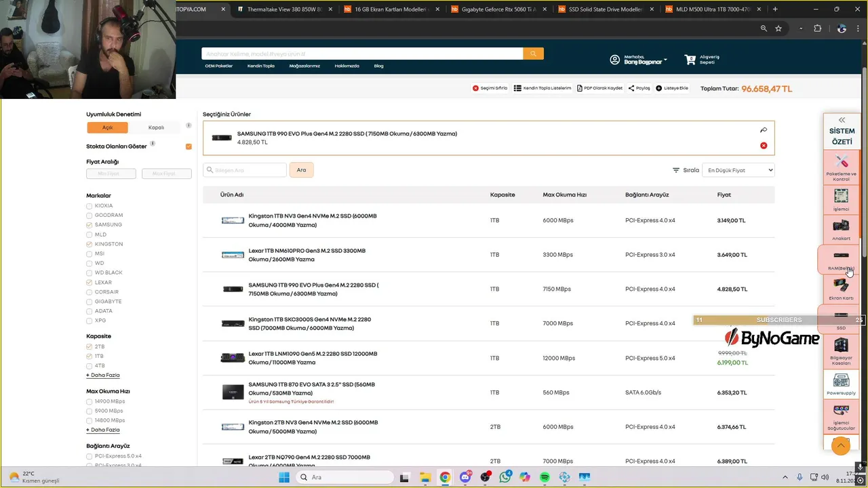
Task: Click the Lexar LNM1090 Gen5 product thumbnail
Action: point(233,358)
